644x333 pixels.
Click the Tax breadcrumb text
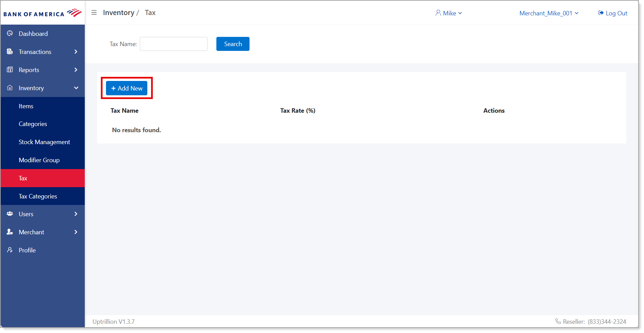pyautogui.click(x=150, y=13)
